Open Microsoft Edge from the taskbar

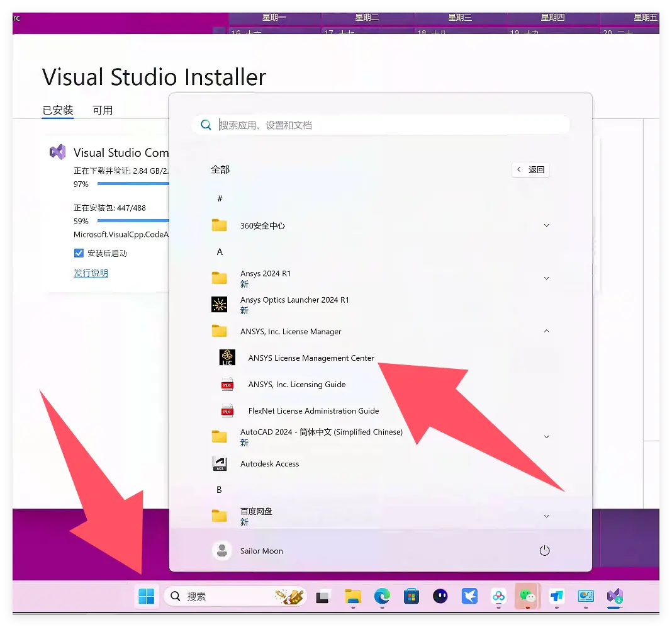click(x=382, y=596)
